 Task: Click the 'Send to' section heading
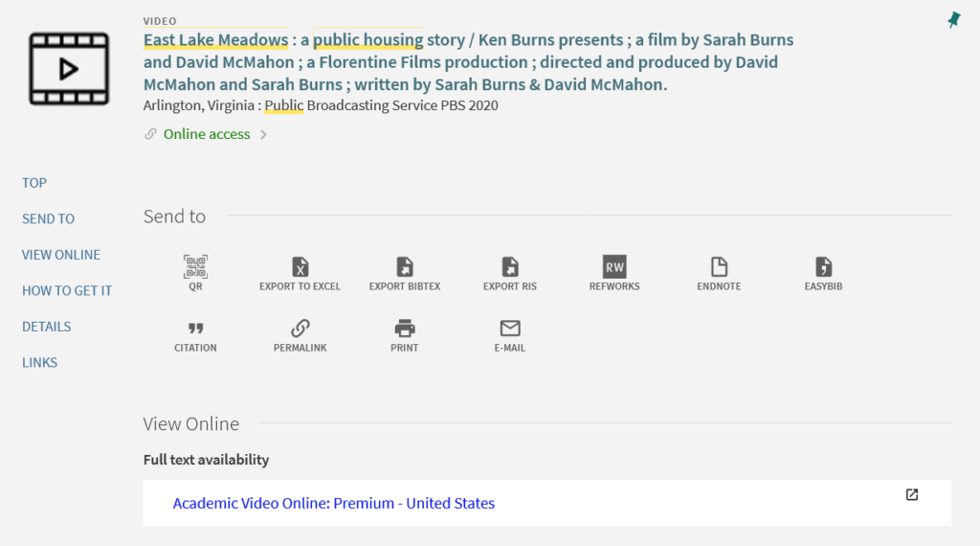[174, 216]
